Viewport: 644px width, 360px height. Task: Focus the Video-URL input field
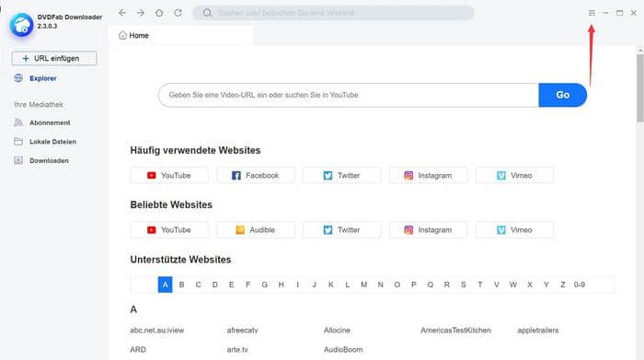coord(349,95)
